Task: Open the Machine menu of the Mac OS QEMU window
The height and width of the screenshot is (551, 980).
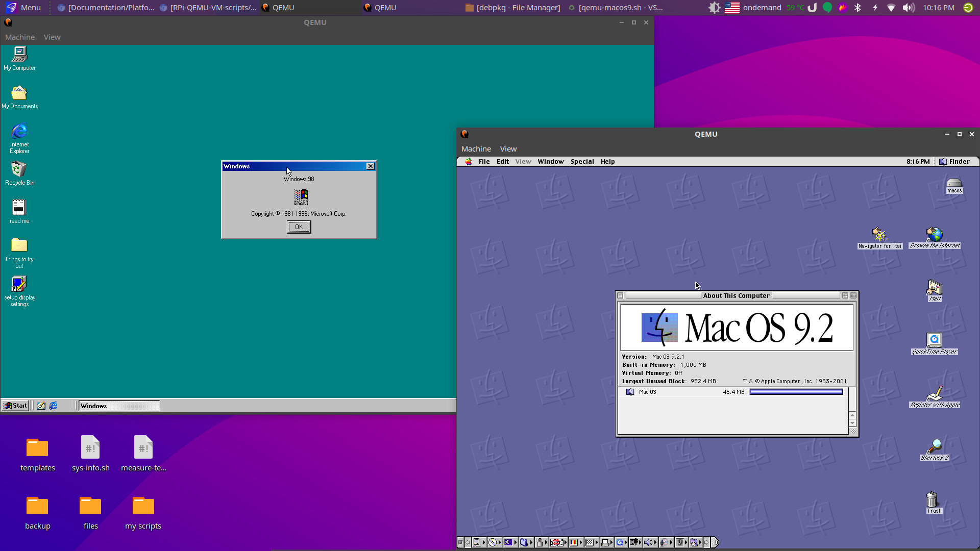Action: [x=476, y=149]
